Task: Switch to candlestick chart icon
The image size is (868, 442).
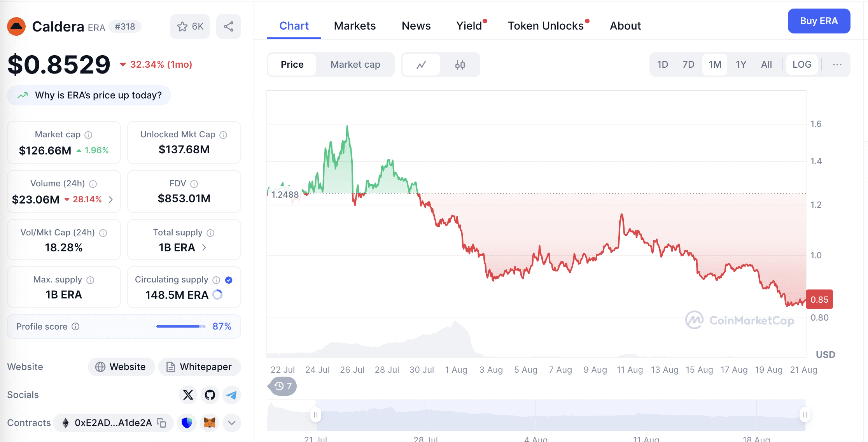Action: [x=460, y=65]
